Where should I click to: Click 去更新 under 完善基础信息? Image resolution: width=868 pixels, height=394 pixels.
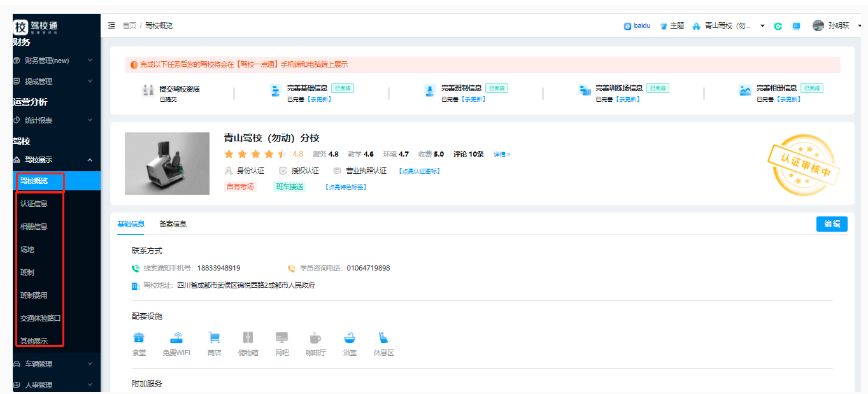(318, 99)
